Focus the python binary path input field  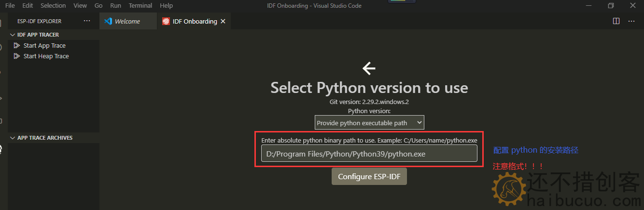pyautogui.click(x=369, y=154)
